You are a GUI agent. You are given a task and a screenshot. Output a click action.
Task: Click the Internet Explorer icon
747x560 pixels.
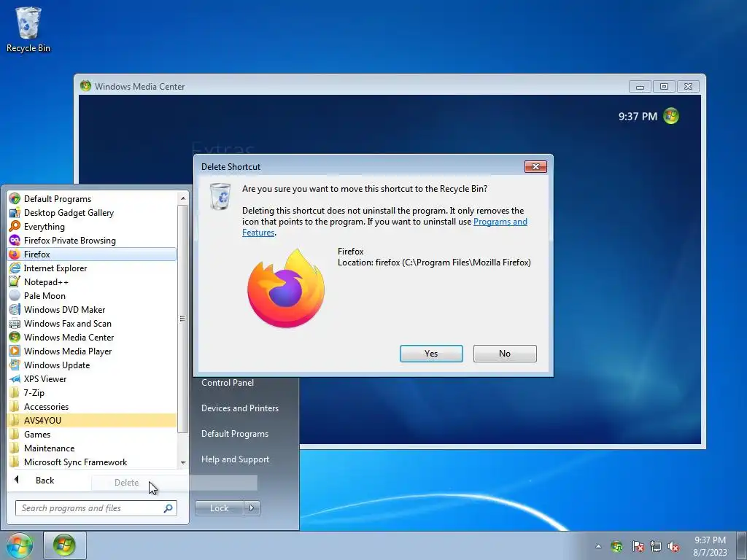pyautogui.click(x=15, y=268)
